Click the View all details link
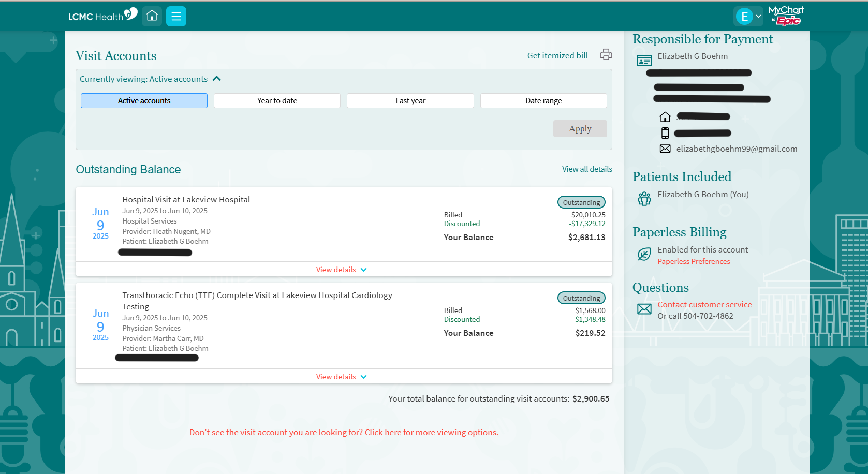 [587, 169]
